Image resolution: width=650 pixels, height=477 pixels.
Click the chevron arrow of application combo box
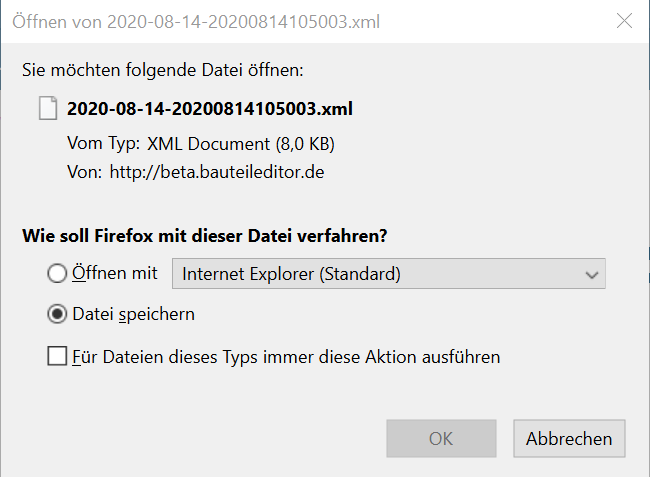592,274
